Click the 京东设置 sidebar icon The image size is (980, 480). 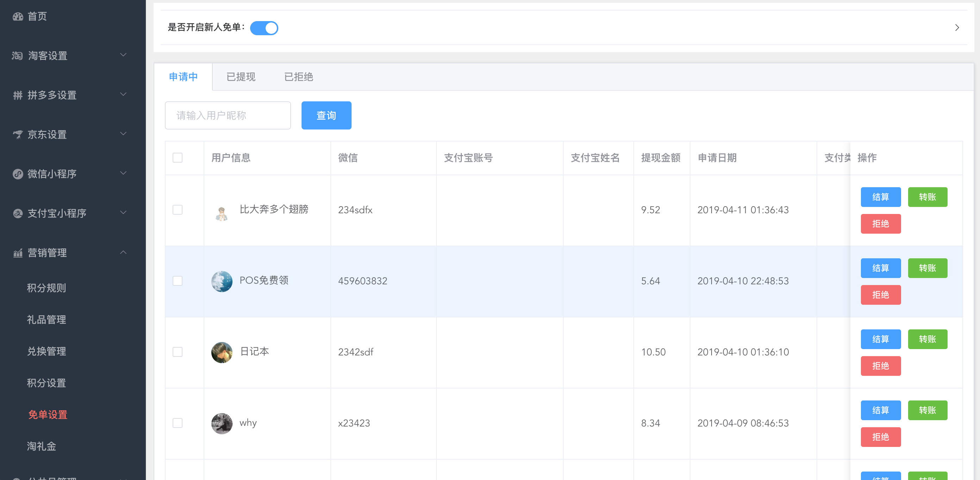pos(18,134)
